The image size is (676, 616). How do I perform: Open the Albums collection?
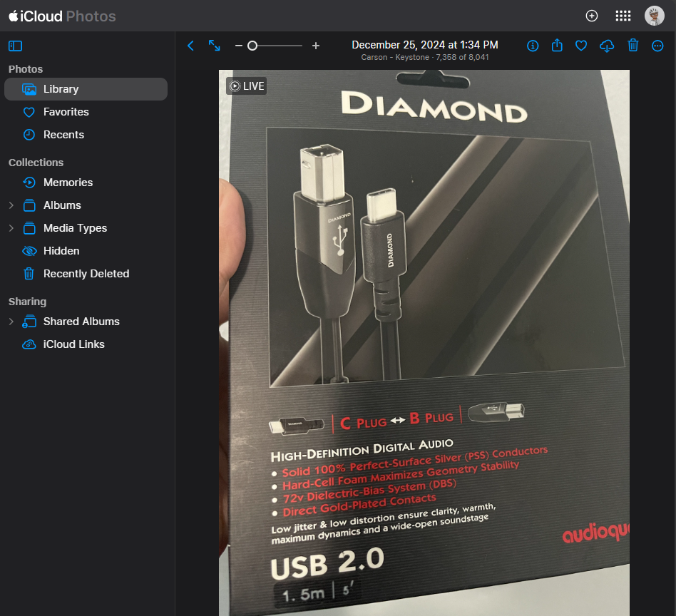(86, 205)
